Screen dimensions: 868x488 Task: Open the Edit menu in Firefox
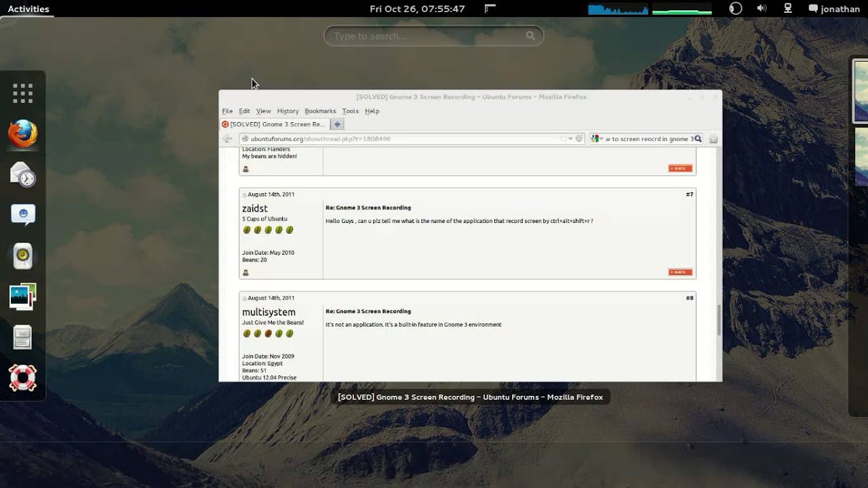244,111
